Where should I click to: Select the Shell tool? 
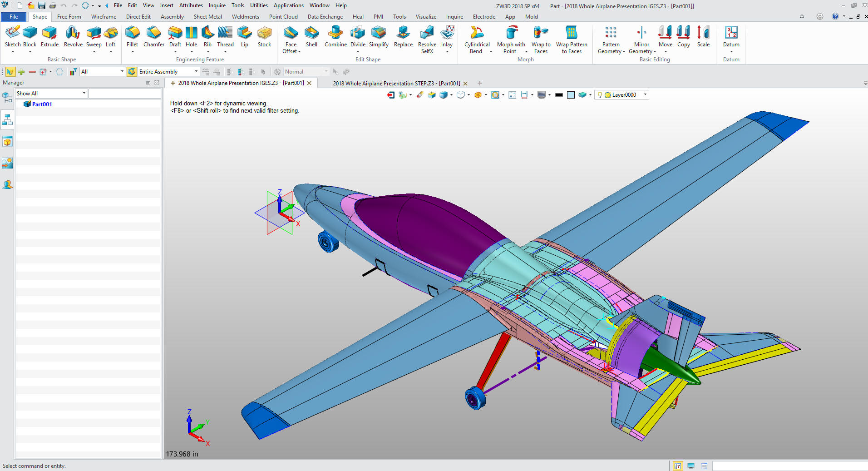pyautogui.click(x=311, y=36)
